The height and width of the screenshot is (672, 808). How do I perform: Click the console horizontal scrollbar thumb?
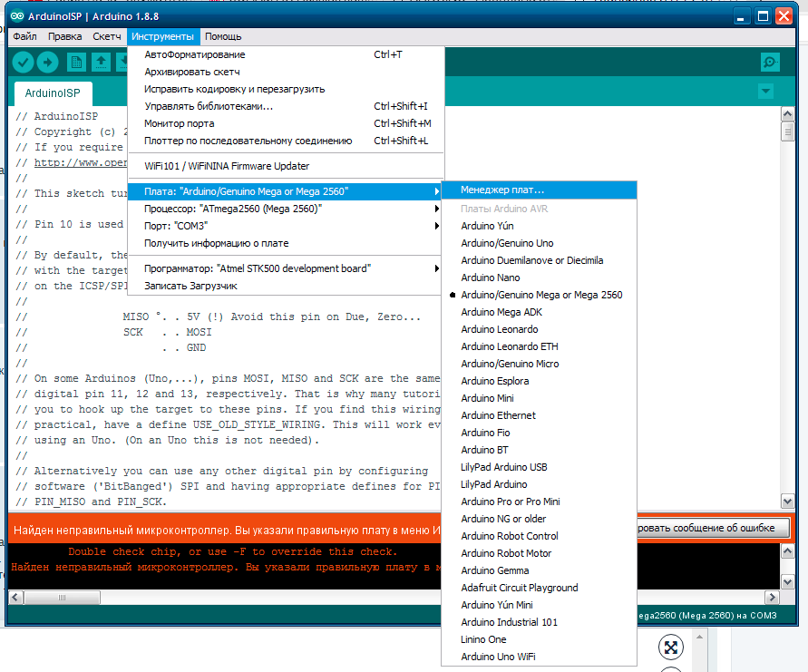coord(63,598)
